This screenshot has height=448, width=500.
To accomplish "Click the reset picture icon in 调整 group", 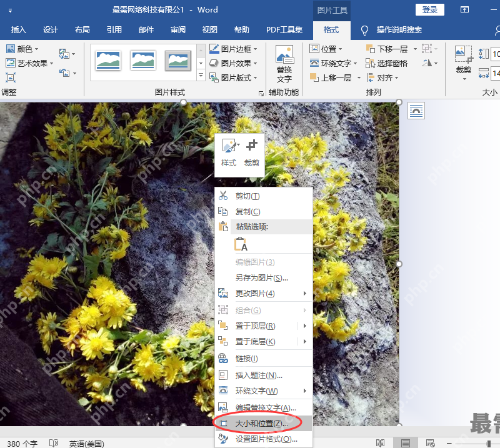I will [x=67, y=73].
